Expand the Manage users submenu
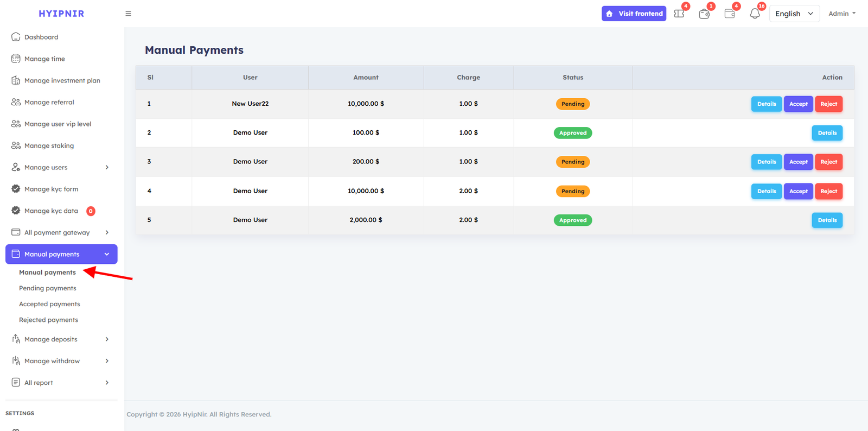Viewport: 868px width, 431px height. (107, 167)
